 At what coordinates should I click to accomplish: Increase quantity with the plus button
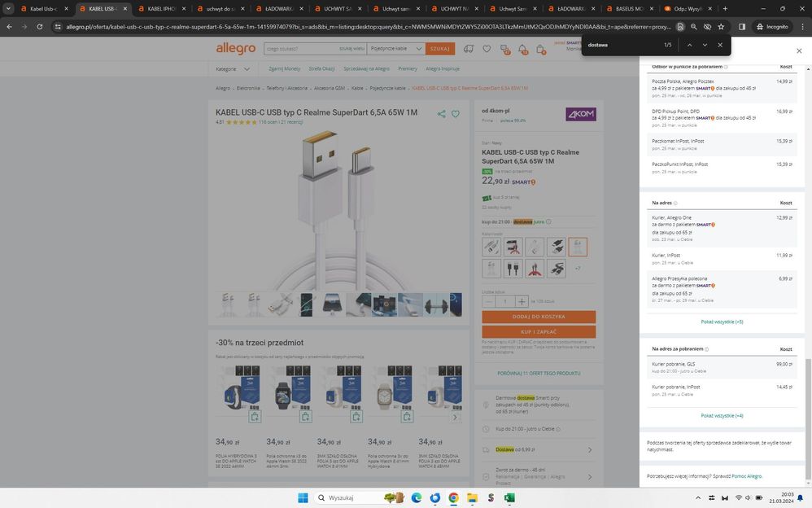(522, 301)
